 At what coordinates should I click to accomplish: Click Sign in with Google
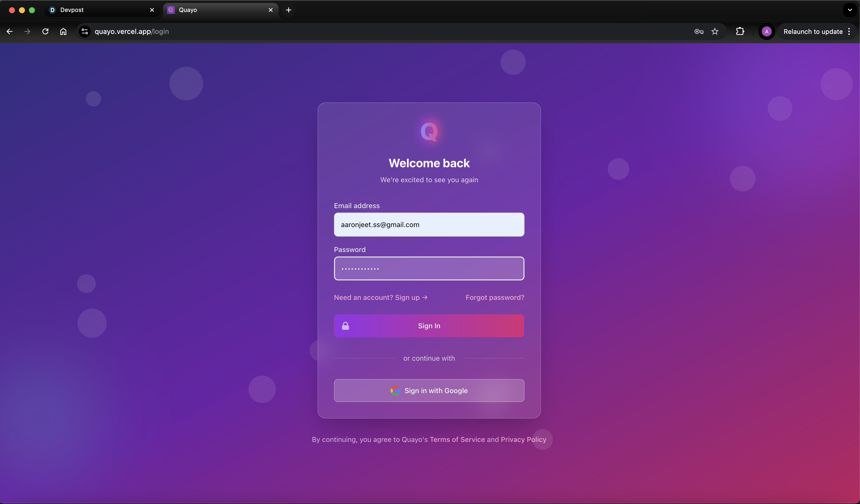coord(429,390)
